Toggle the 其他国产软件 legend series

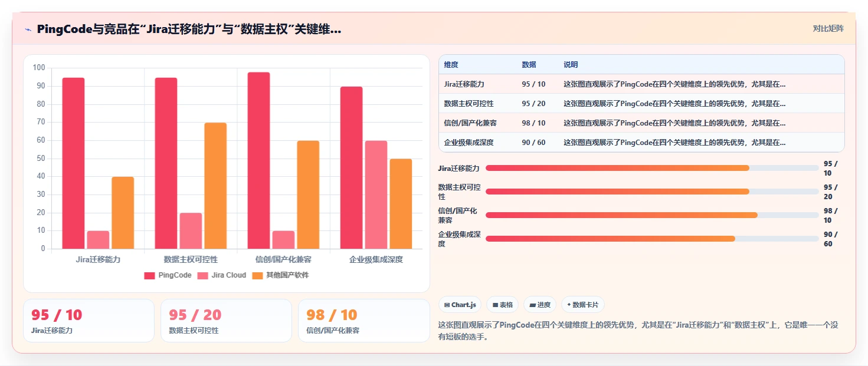(x=280, y=275)
